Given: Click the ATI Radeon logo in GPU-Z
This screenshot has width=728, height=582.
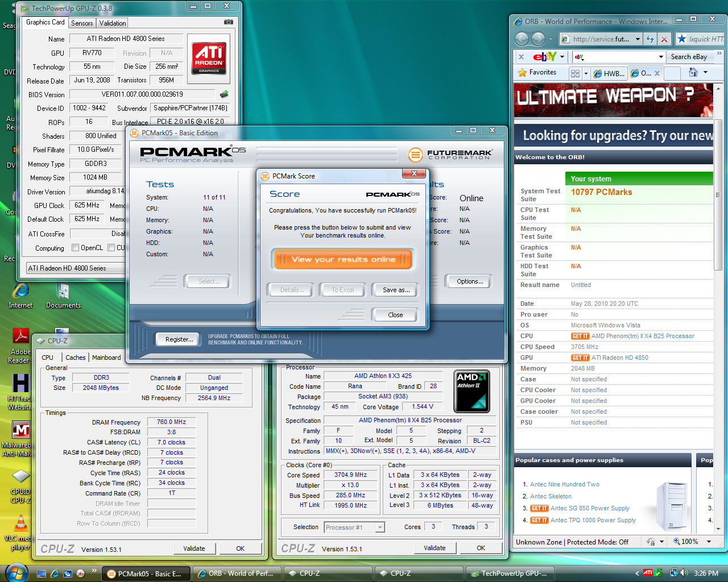Looking at the screenshot, I should pos(209,59).
